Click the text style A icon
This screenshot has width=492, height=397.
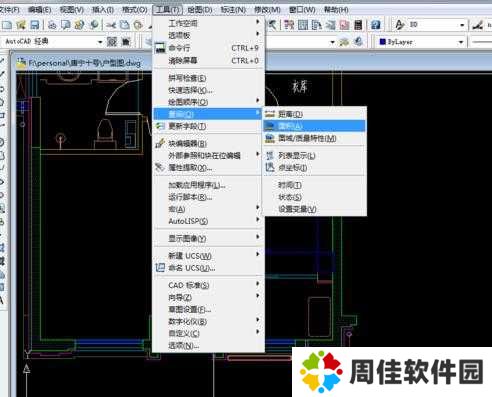pyautogui.click(x=399, y=25)
